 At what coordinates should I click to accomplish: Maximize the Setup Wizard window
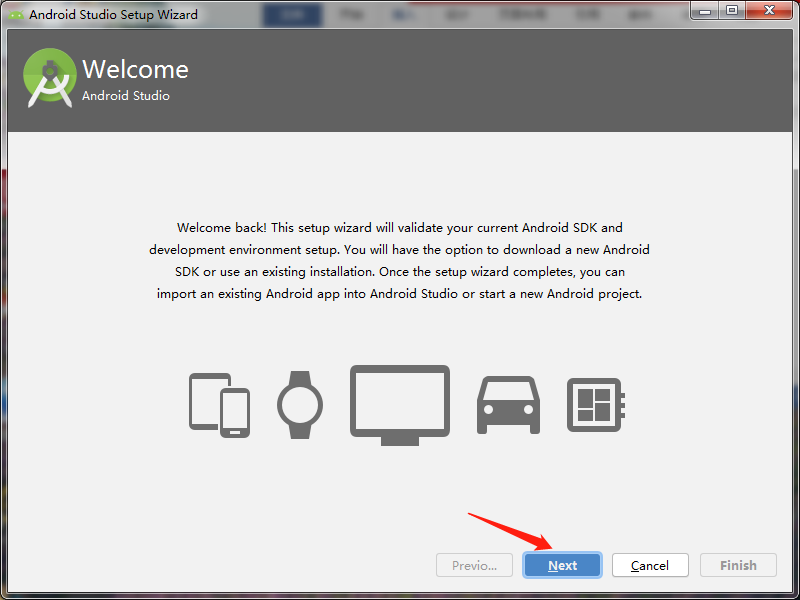732,10
